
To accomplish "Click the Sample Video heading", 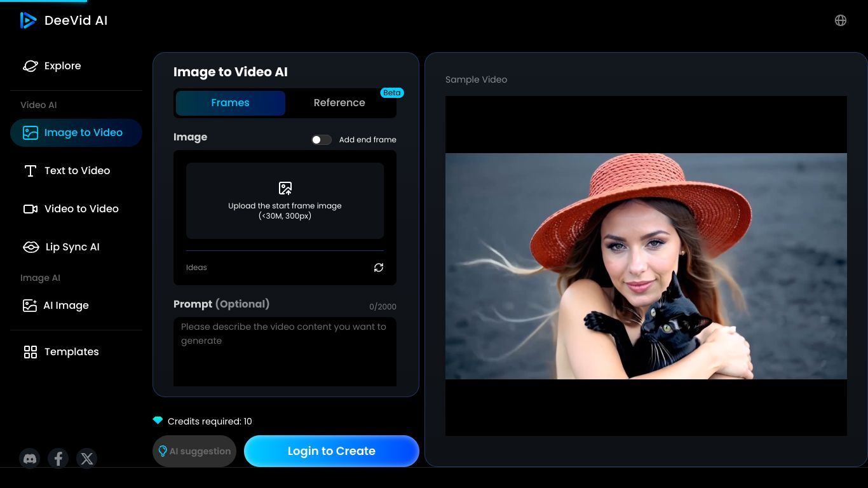I will tap(477, 80).
